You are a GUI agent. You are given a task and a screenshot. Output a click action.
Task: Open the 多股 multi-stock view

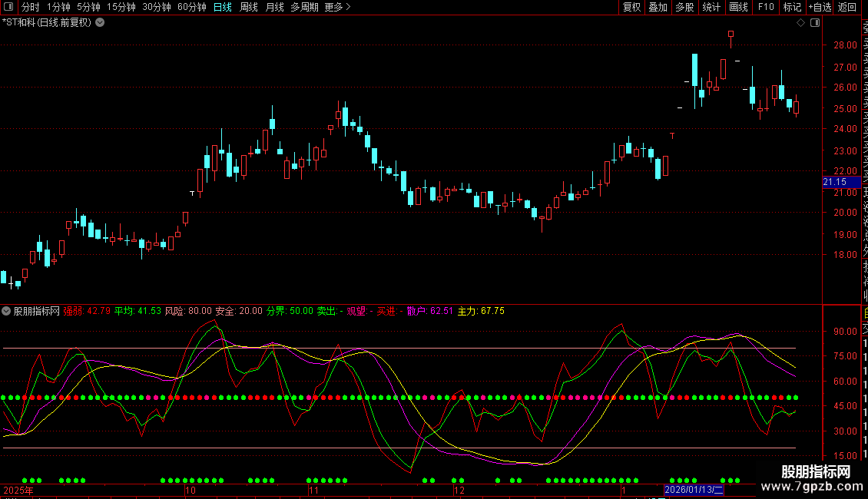(684, 8)
